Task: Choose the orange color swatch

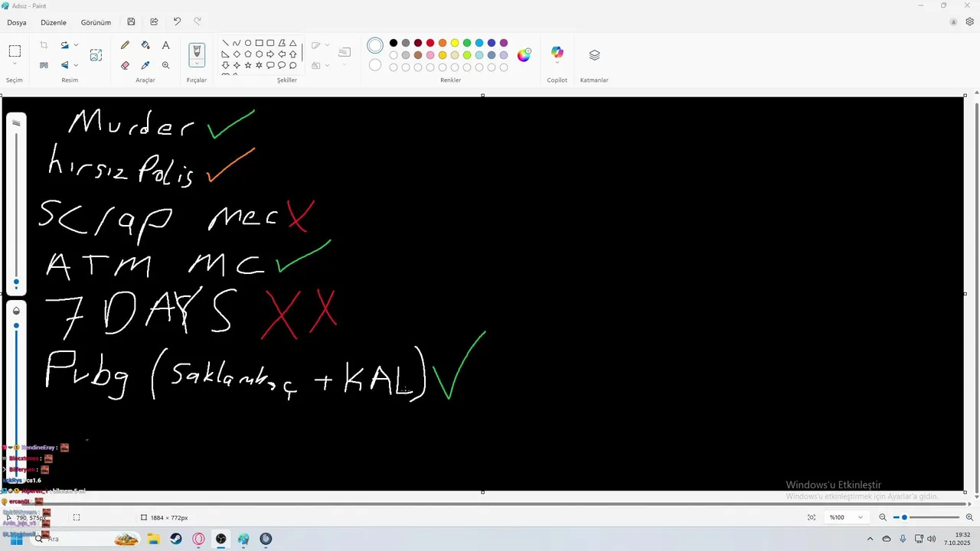Action: click(x=443, y=43)
